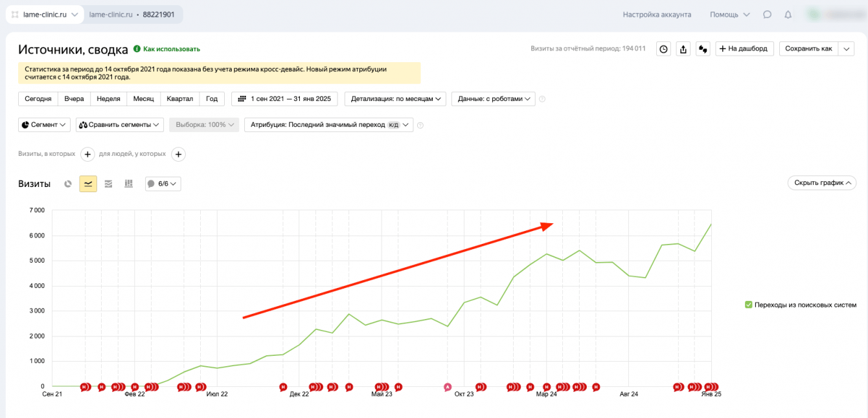This screenshot has width=868, height=418.
Task: Select the Квартал period tab
Action: pyautogui.click(x=179, y=99)
